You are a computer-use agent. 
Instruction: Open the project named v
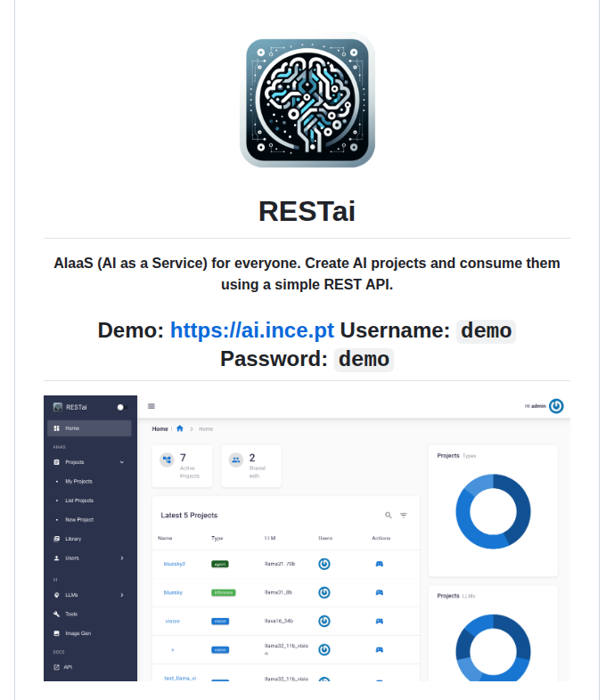pyautogui.click(x=173, y=650)
